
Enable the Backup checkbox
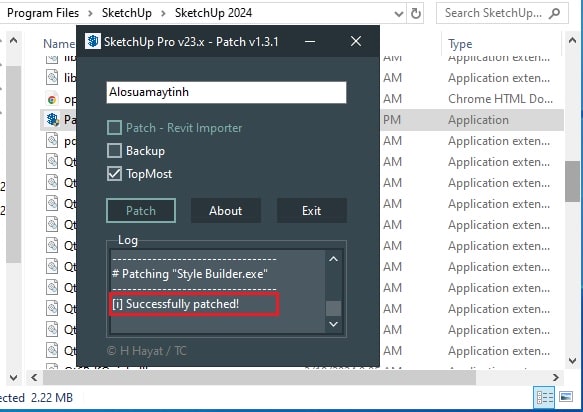pyautogui.click(x=115, y=151)
